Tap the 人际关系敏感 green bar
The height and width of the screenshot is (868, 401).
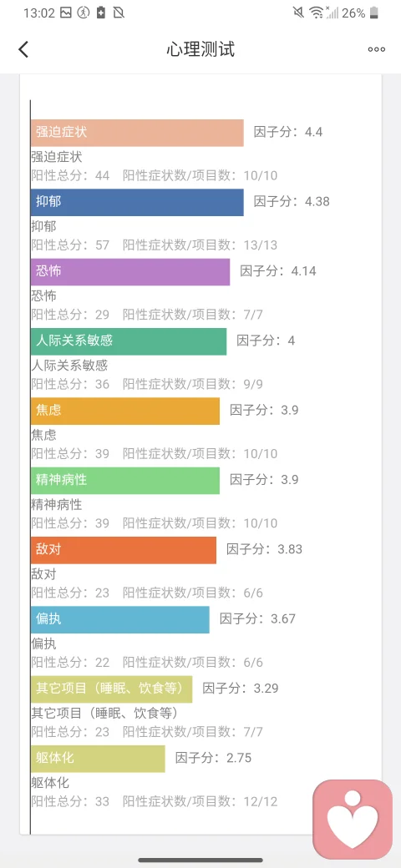tap(129, 341)
